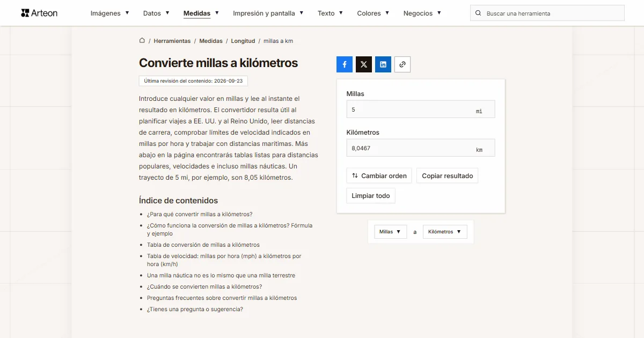
Task: Click the Cambiar orden button
Action: coord(379,175)
